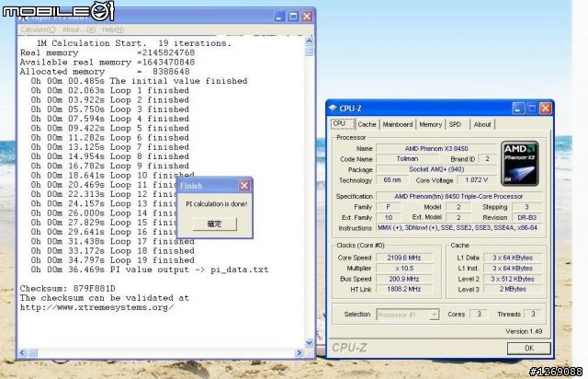
Task: Select the CPU tab in CPU-Z
Action: pos(342,123)
